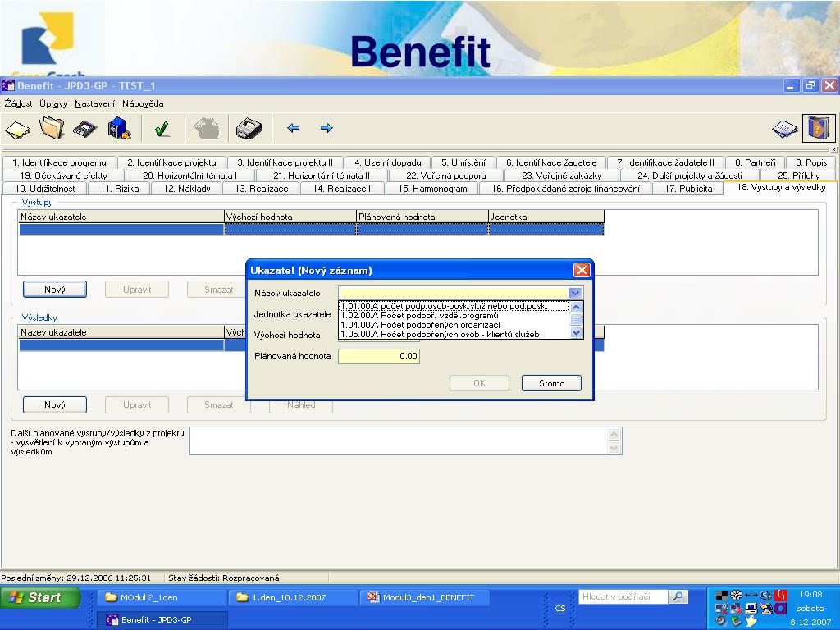Go to previous tab with the left arrow
The height and width of the screenshot is (630, 840).
[293, 128]
